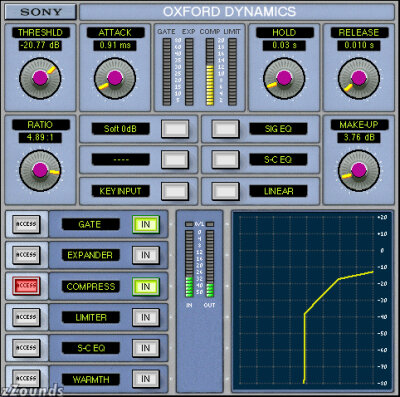Click the IN level meter
Screen dimensions: 400x397
click(x=189, y=263)
